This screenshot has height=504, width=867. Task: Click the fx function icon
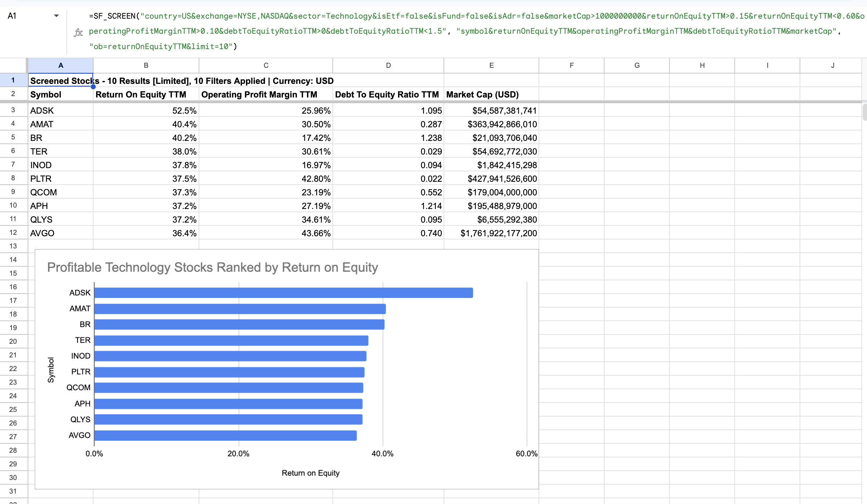click(78, 33)
